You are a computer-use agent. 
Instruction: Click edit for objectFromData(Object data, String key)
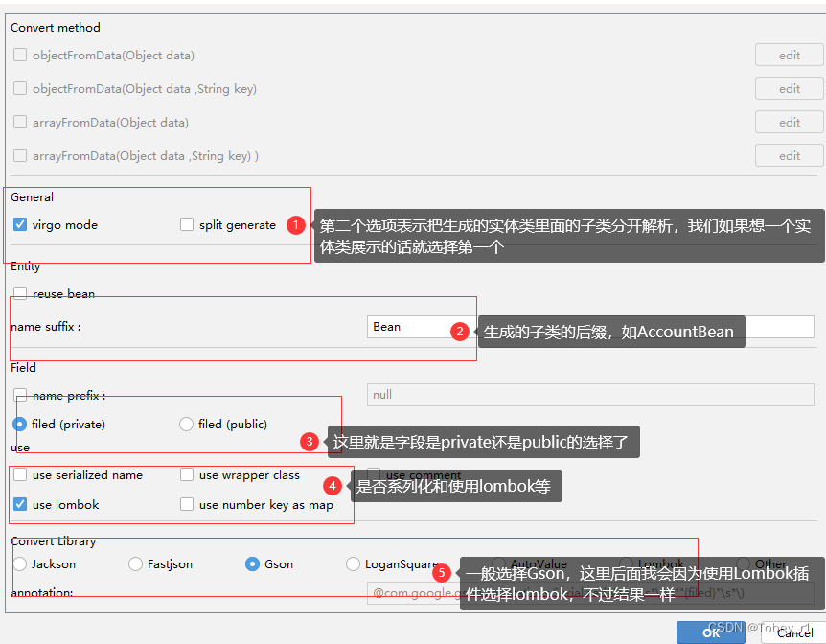pos(790,88)
